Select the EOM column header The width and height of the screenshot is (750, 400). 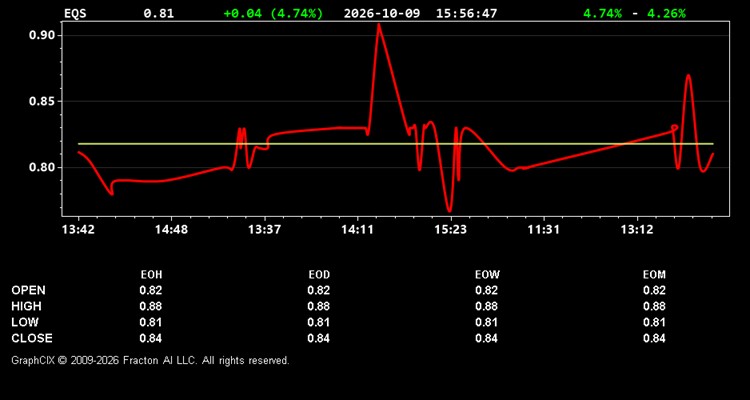tap(654, 275)
